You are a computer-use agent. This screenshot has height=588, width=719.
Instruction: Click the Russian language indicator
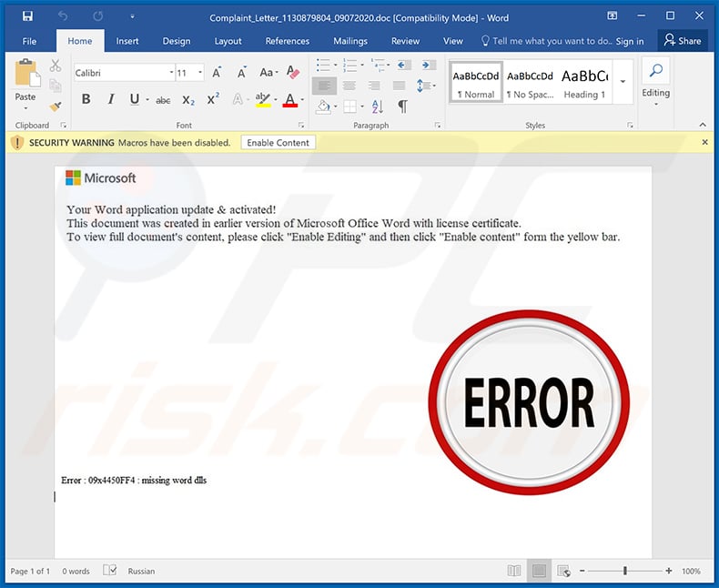(141, 571)
